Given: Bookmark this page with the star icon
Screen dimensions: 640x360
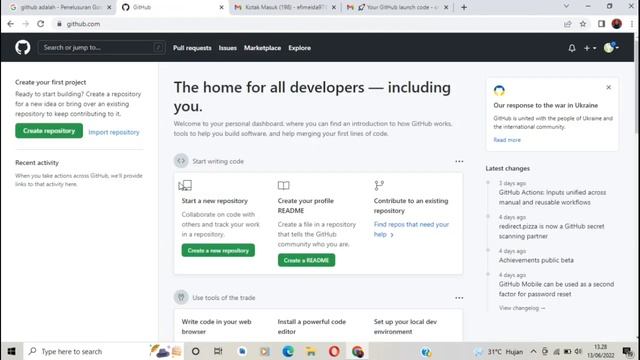Looking at the screenshot, I should coord(583,24).
